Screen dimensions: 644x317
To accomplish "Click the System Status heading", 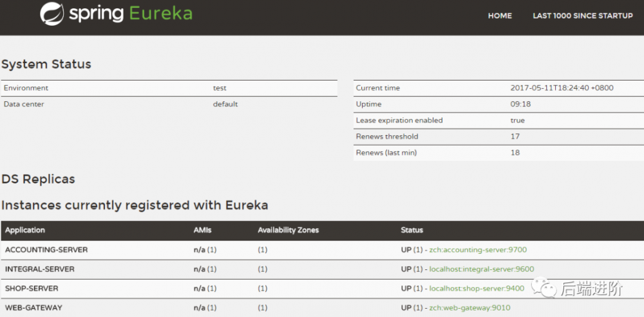I will click(46, 64).
